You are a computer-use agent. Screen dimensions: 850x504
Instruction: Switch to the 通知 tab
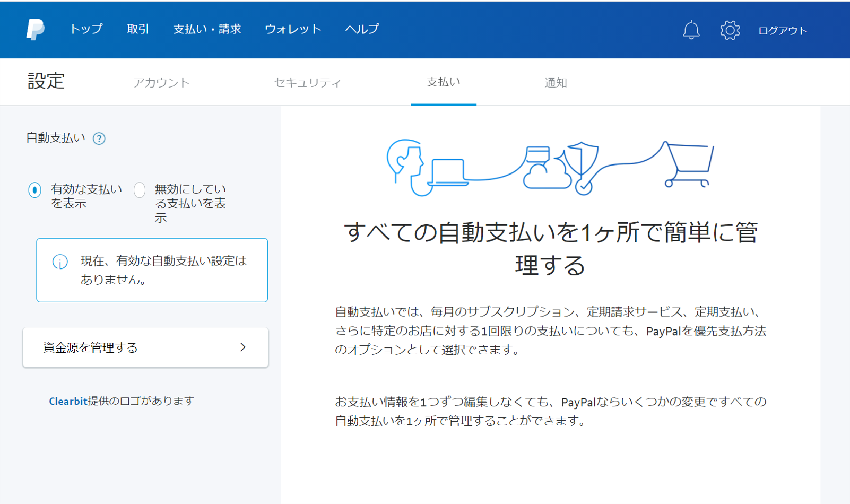pos(556,83)
